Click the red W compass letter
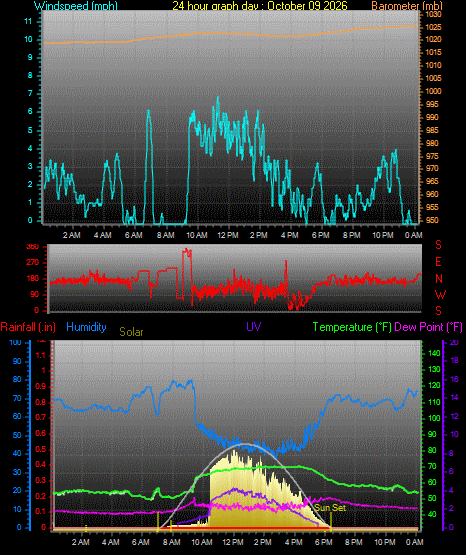 (x=440, y=294)
